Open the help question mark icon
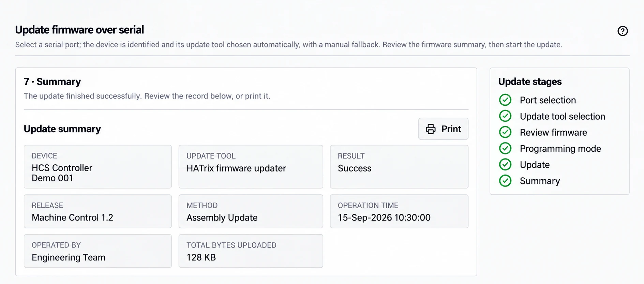 (623, 31)
